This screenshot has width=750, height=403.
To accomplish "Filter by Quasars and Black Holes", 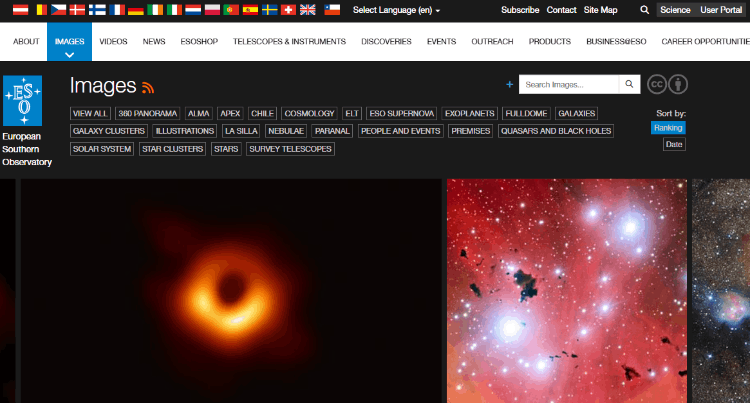I will point(556,131).
